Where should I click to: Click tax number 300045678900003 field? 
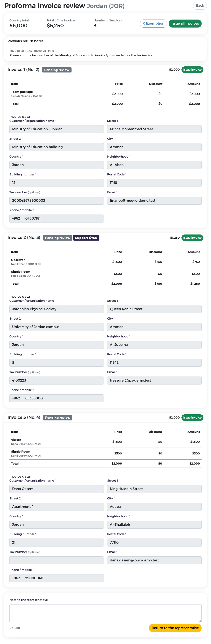tap(56, 200)
